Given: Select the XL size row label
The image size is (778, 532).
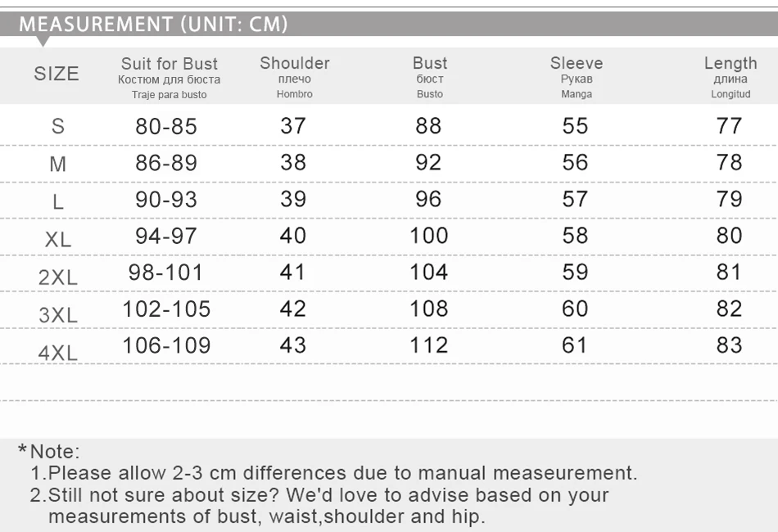Looking at the screenshot, I should click(x=57, y=240).
